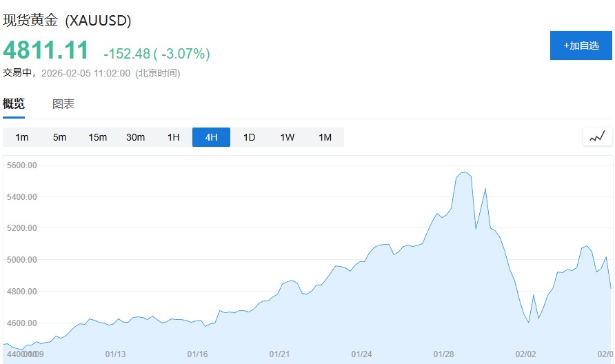Switch to the 概览 tab

(14, 104)
